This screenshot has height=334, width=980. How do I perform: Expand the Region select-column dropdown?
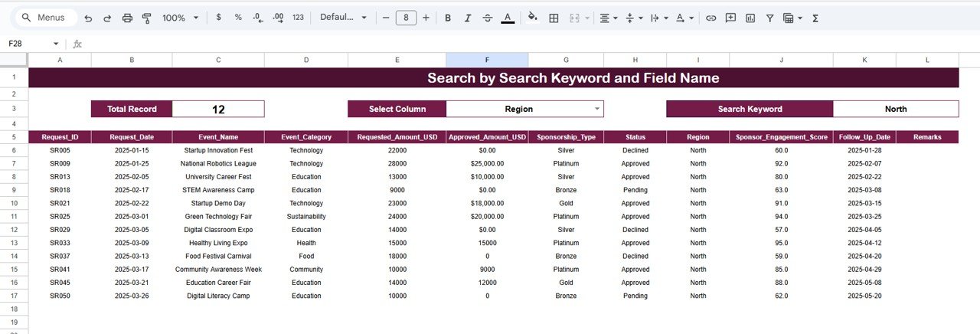pos(594,109)
